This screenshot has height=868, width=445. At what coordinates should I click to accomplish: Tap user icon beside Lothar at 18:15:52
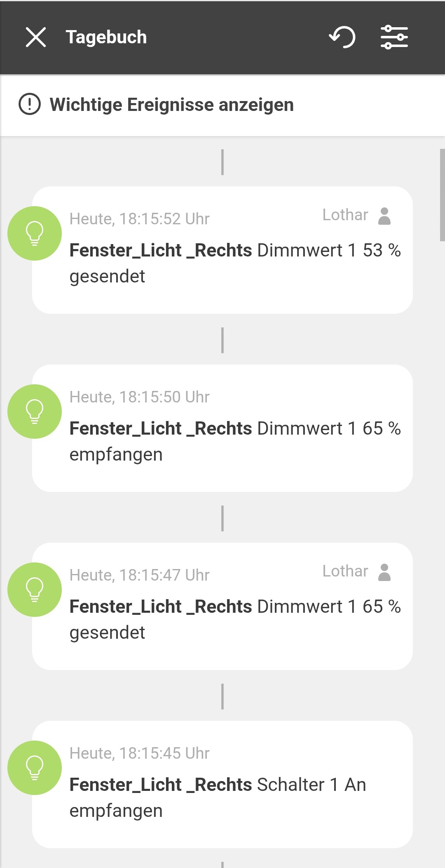(384, 216)
